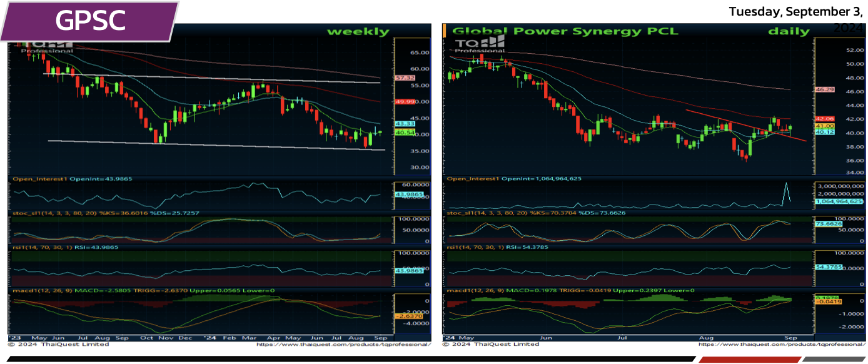Click the green 40.54 price tag
The image size is (868, 364).
click(x=405, y=133)
